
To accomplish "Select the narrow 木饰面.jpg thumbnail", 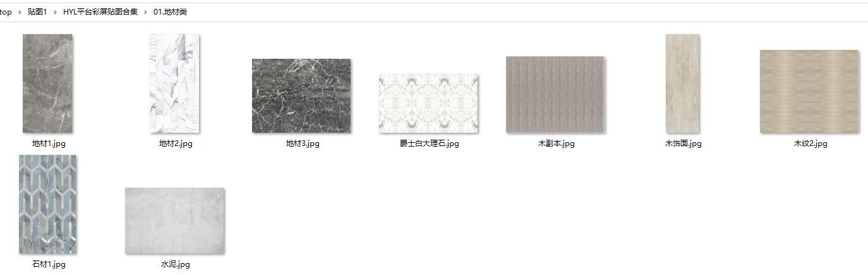I will [682, 83].
